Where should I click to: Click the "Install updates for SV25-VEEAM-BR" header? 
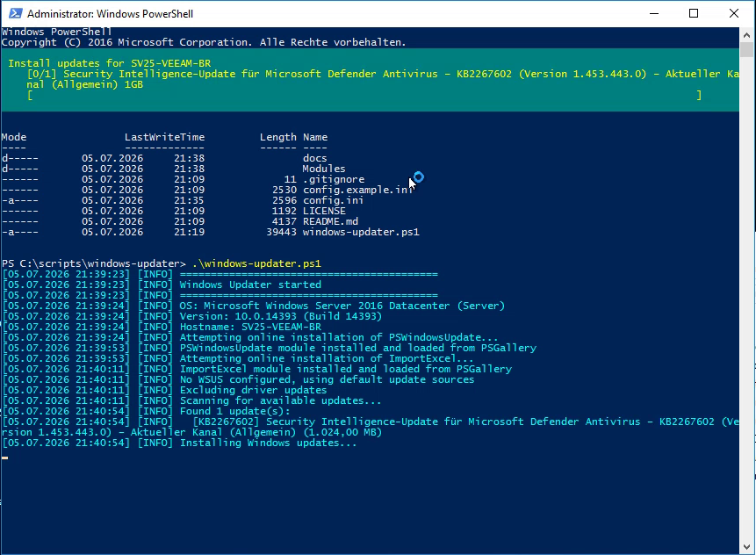[x=110, y=63]
